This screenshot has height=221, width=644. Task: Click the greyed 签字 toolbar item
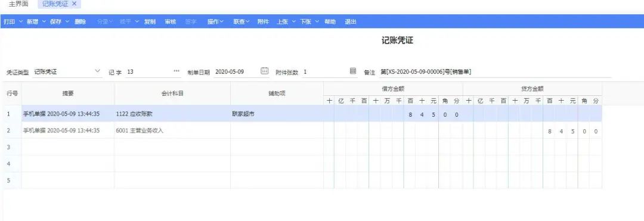(191, 21)
